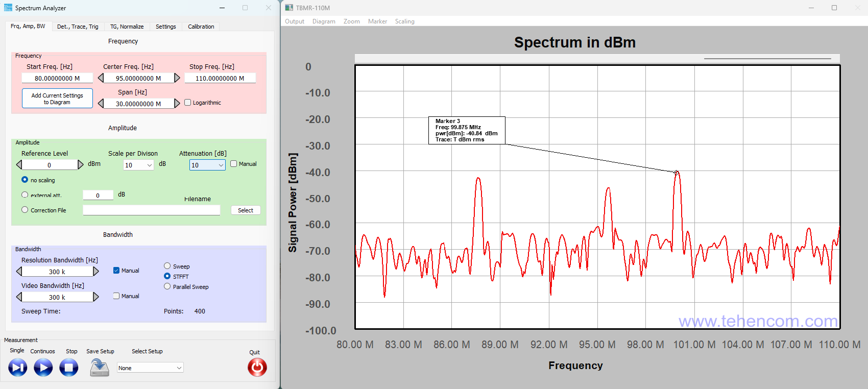This screenshot has width=868, height=389.
Task: Click the Reference Level value field
Action: click(50, 165)
